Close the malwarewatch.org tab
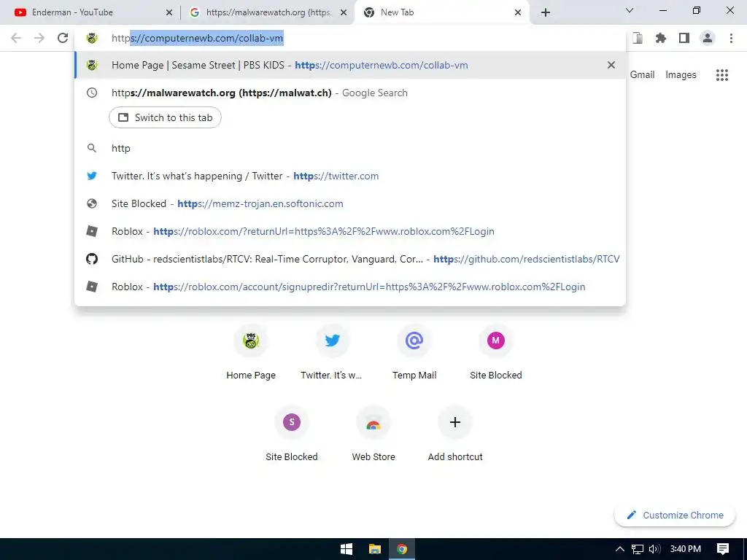The width and height of the screenshot is (747, 560). pos(343,12)
